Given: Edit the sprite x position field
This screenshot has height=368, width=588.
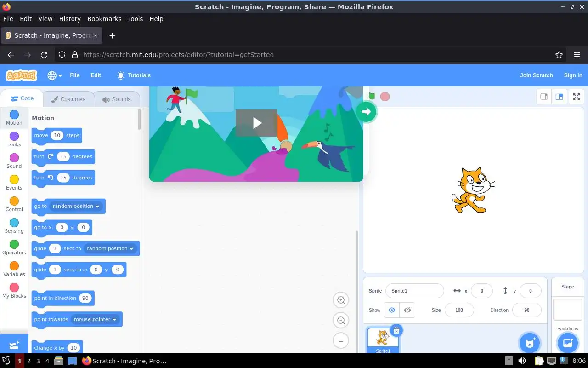Looking at the screenshot, I should coord(482,291).
